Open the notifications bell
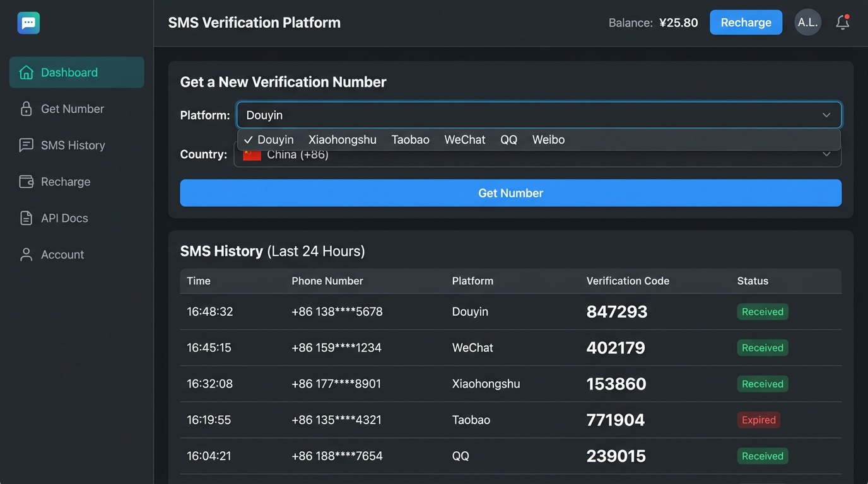Viewport: 868px width, 484px height. click(x=842, y=23)
